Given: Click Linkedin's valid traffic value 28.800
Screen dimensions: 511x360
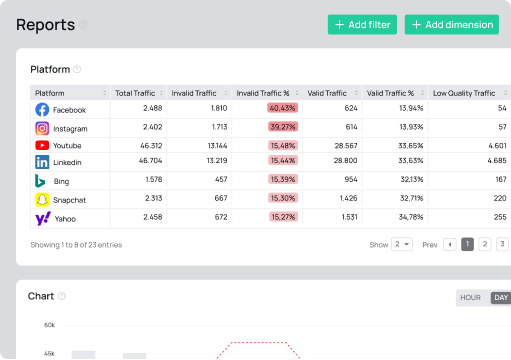Looking at the screenshot, I should (346, 160).
